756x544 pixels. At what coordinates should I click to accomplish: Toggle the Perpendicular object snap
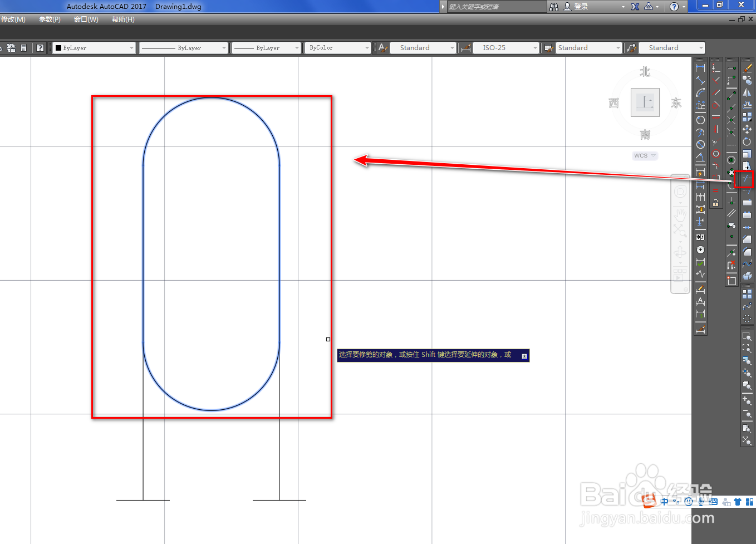point(731,200)
